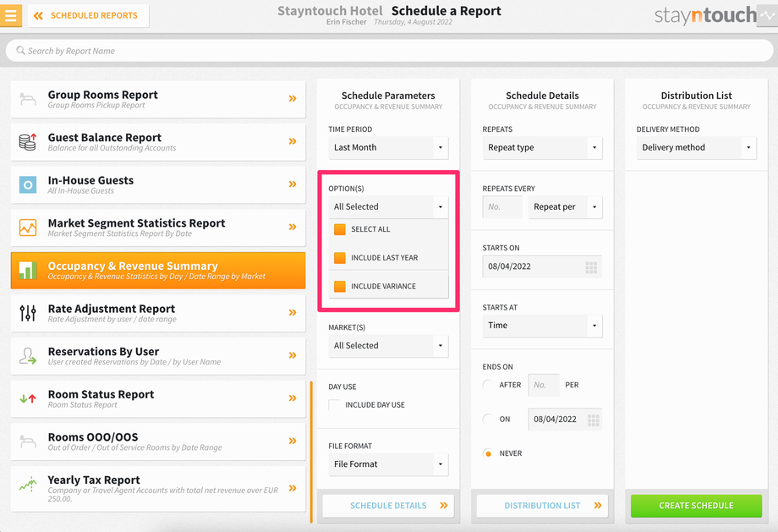
Task: Select the Never radio button
Action: (x=488, y=453)
